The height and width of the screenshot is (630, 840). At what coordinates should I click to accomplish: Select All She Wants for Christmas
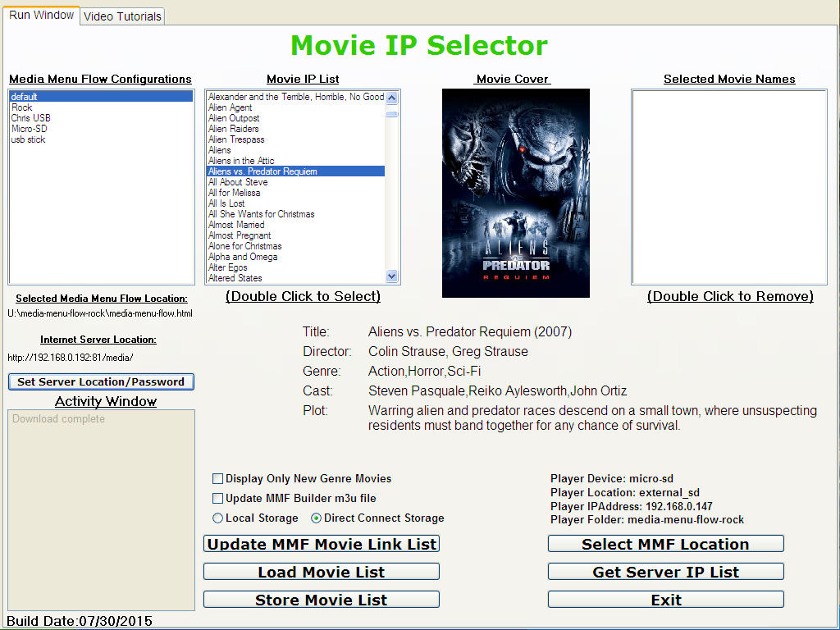295,214
